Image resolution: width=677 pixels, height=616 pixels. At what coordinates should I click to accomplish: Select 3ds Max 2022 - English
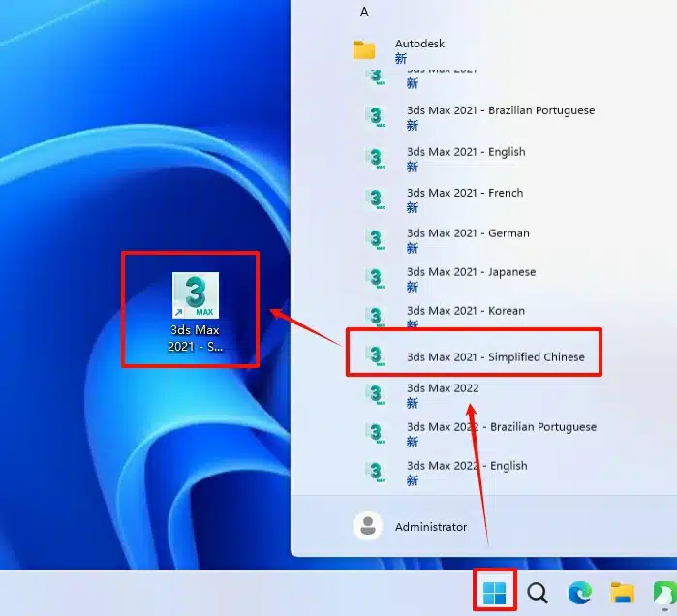pos(466,466)
